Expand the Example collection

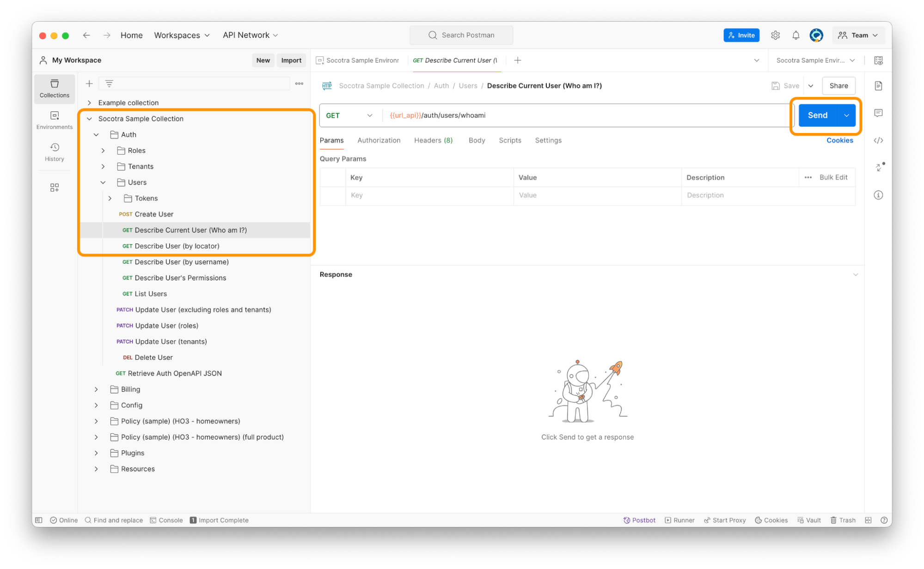pyautogui.click(x=89, y=103)
